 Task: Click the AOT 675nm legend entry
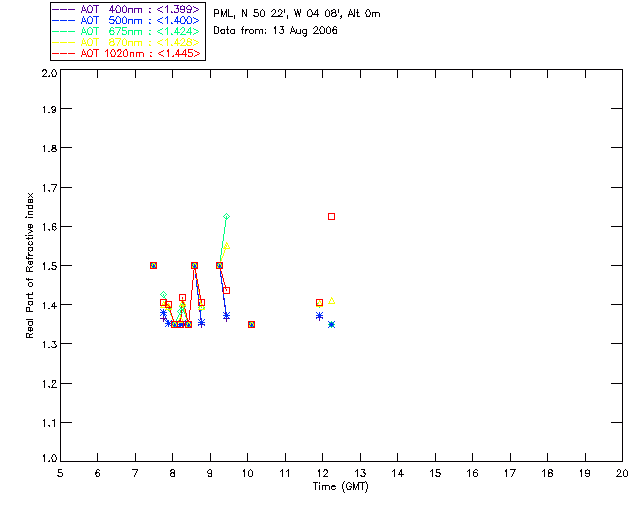(x=126, y=31)
